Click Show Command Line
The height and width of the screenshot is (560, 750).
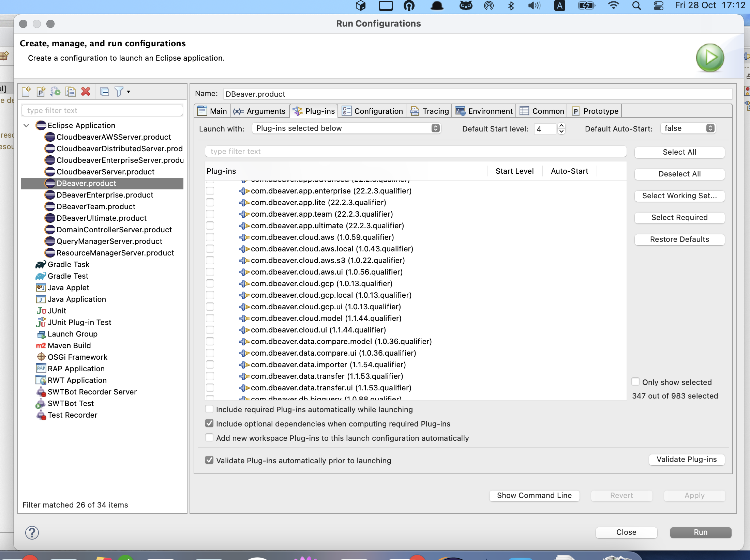[534, 495]
